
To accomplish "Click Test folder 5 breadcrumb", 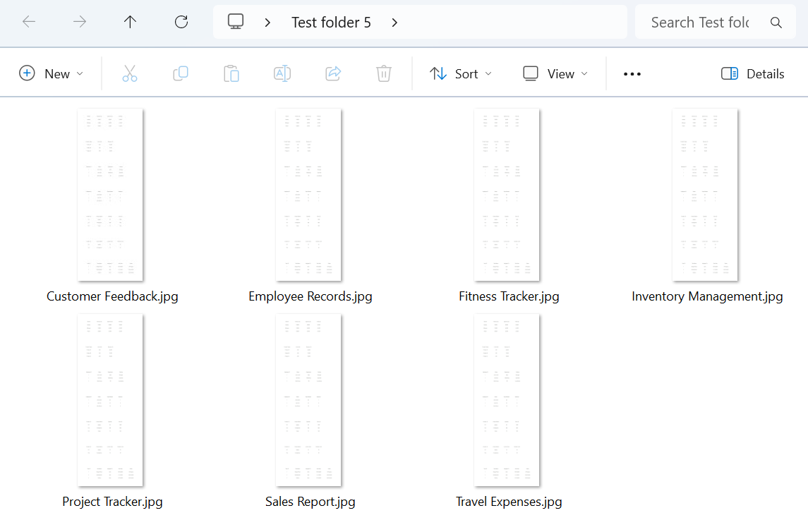I will pyautogui.click(x=331, y=23).
